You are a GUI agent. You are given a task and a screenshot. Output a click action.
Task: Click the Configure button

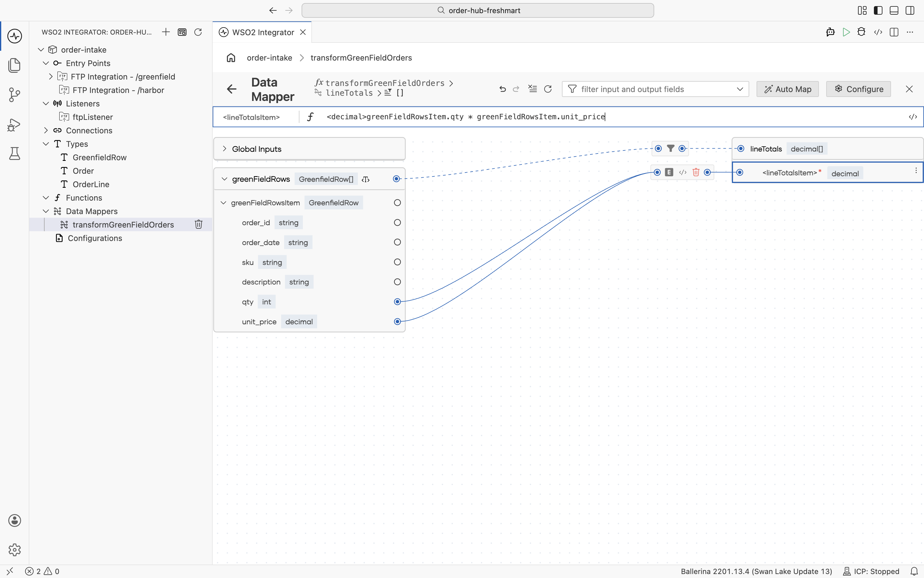pos(859,89)
